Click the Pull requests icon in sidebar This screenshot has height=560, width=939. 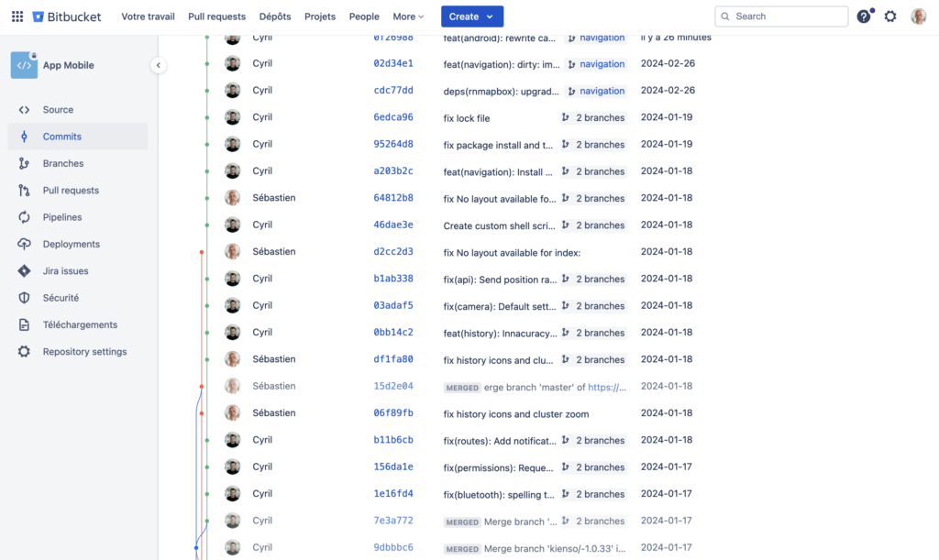pos(24,191)
